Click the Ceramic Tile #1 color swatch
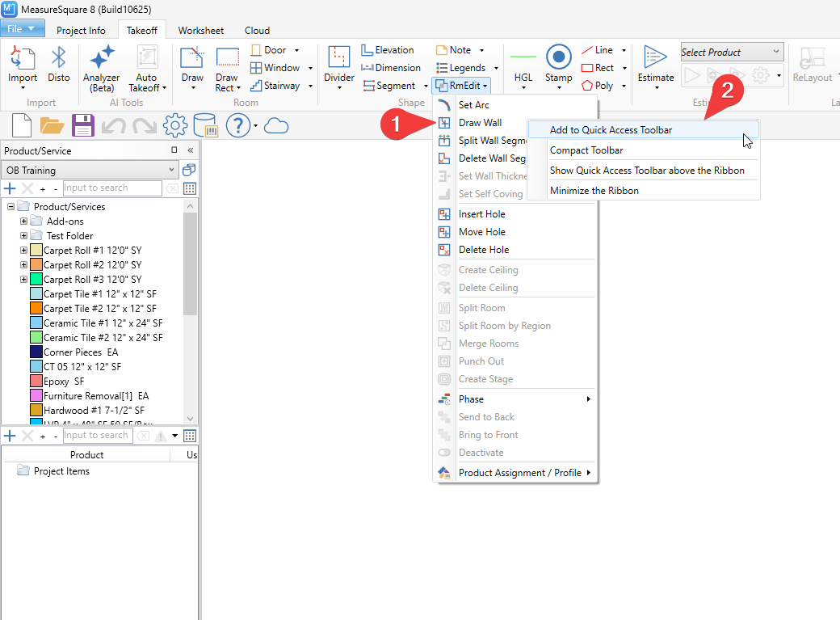Image resolution: width=840 pixels, height=620 pixels. tap(36, 323)
